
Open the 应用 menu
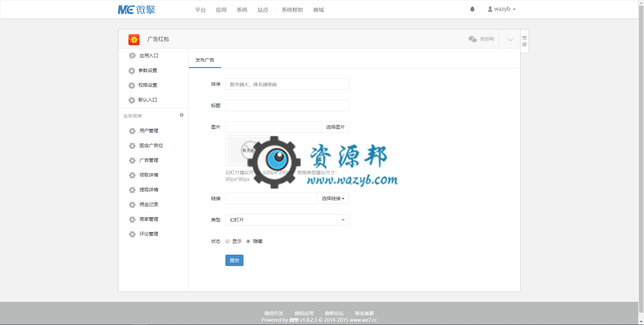[221, 10]
